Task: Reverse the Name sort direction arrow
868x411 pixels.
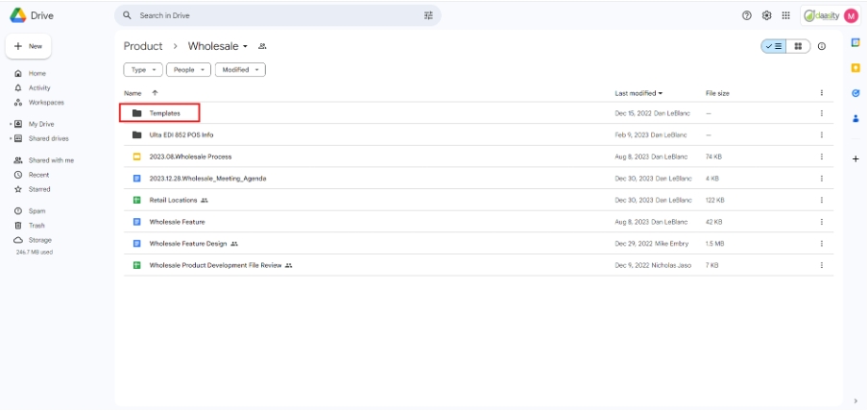Action: (155, 93)
